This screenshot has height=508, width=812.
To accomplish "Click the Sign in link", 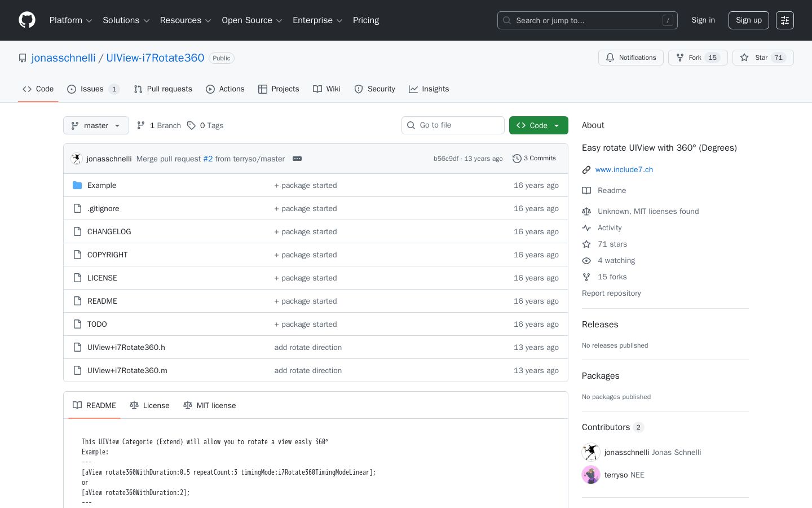I will click(703, 20).
